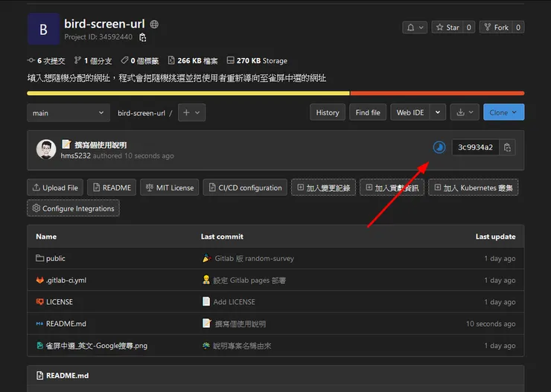The height and width of the screenshot is (392, 551).
Task: Open the download source code dropdown
Action: click(465, 112)
